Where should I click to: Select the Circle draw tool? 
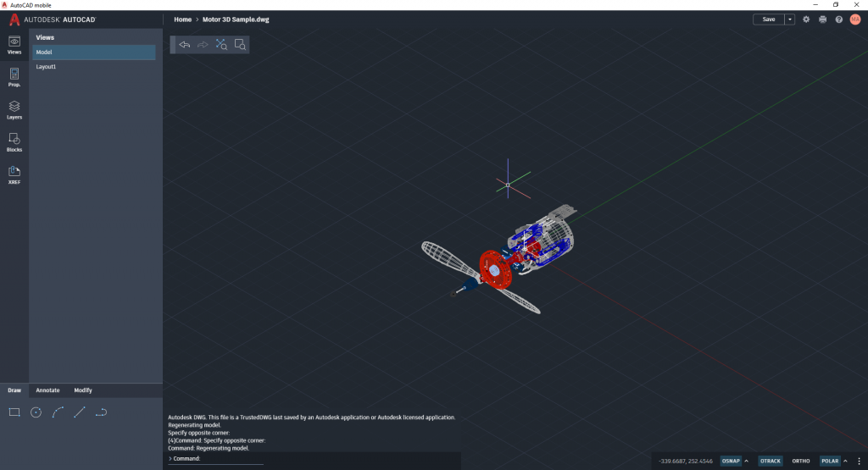(36, 412)
